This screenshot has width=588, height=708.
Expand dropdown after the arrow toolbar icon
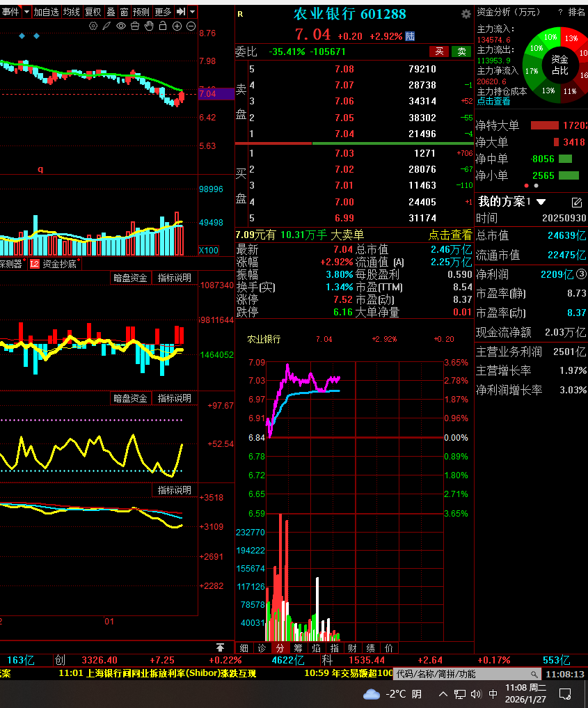[x=192, y=12]
